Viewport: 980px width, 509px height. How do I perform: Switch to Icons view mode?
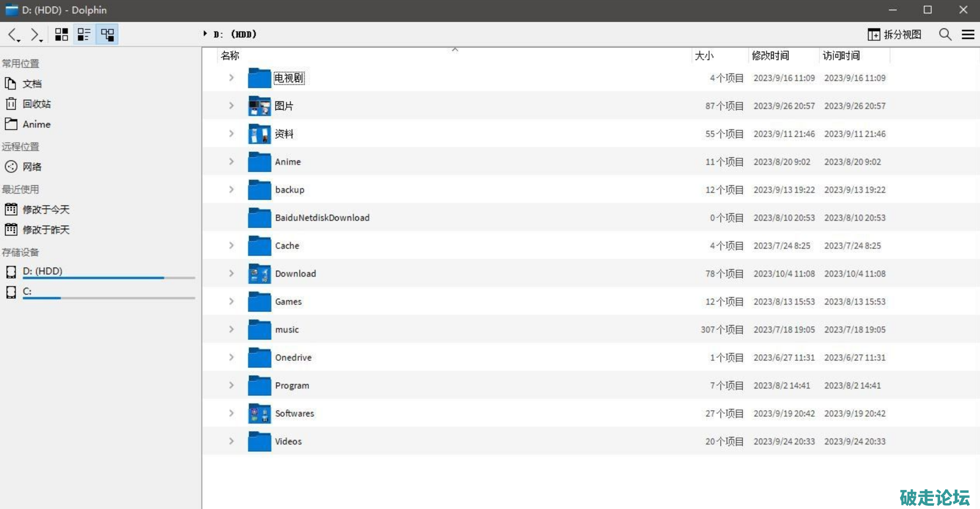(62, 35)
